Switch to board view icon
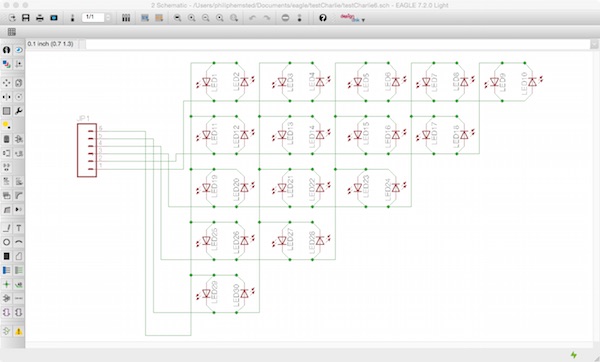This screenshot has height=362, width=600. click(72, 18)
